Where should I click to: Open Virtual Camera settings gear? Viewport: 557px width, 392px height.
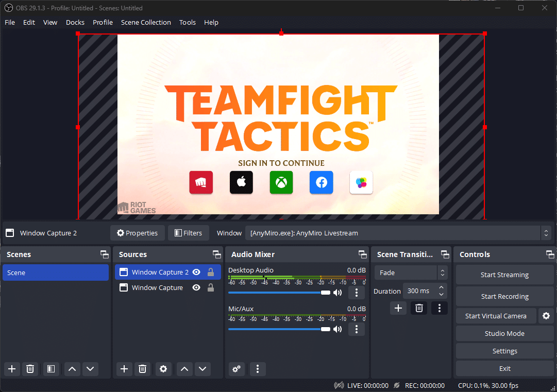(546, 316)
